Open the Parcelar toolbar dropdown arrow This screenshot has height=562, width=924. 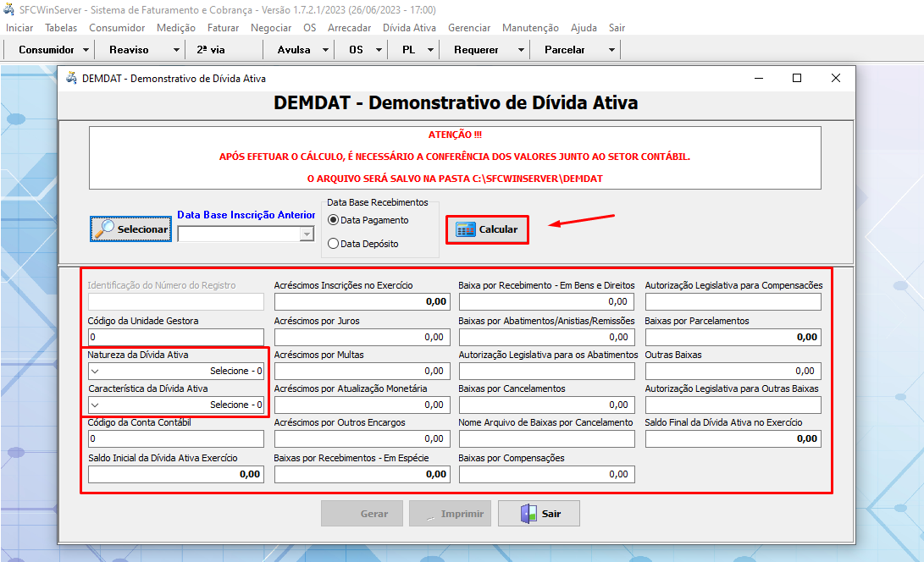coord(610,49)
